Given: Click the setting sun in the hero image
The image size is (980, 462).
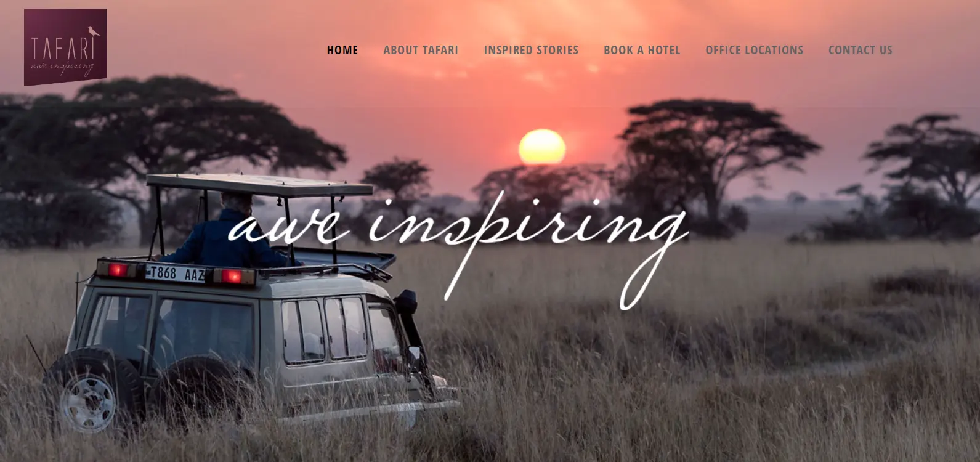Looking at the screenshot, I should point(542,147).
